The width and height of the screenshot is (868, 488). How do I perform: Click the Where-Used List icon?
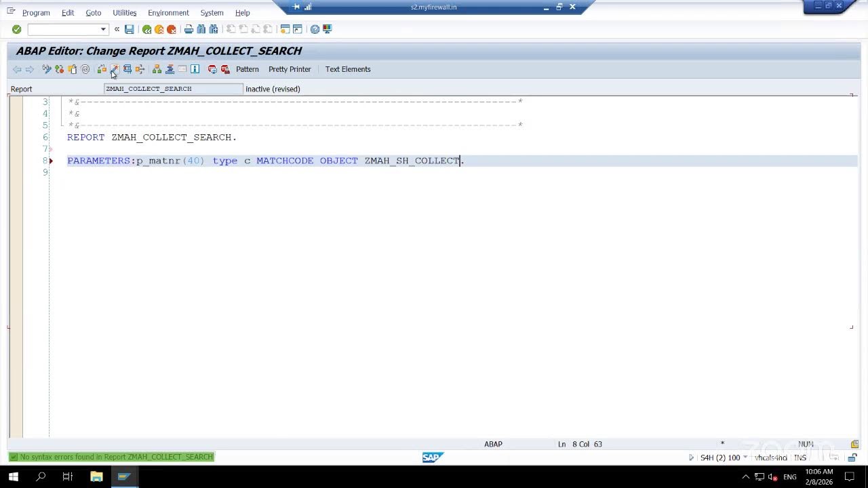click(x=140, y=69)
